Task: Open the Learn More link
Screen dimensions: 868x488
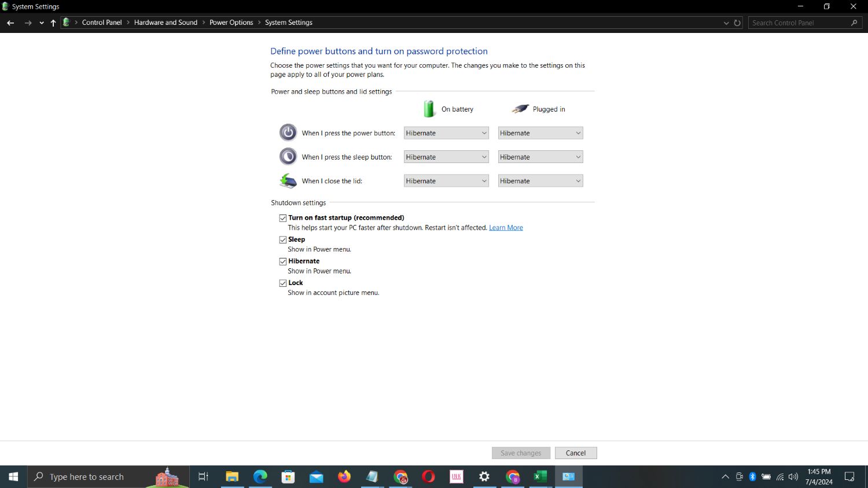Action: 506,228
